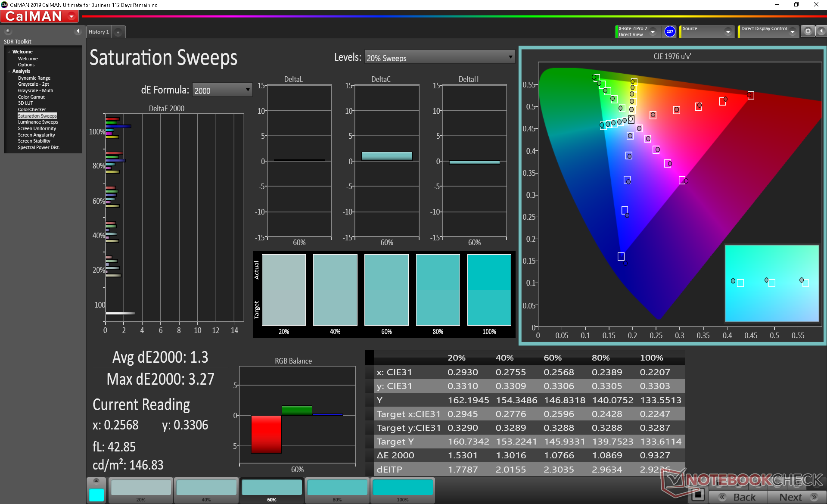Screen dimensions: 827x504
Task: Open the settings gear icon
Action: [808, 31]
